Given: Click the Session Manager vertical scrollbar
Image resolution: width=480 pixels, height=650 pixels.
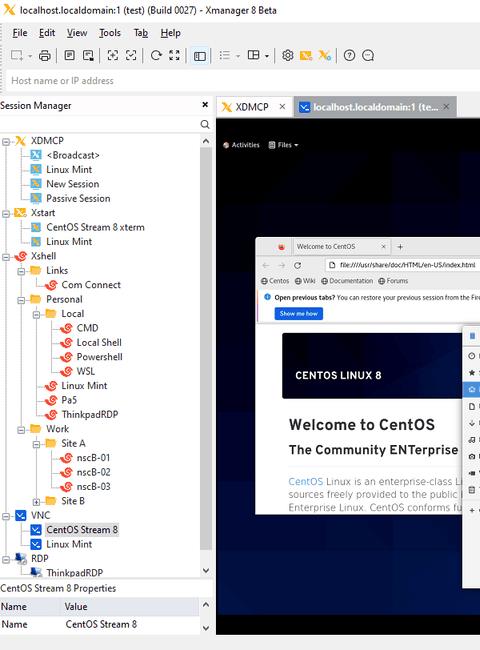Looking at the screenshot, I should 206,348.
